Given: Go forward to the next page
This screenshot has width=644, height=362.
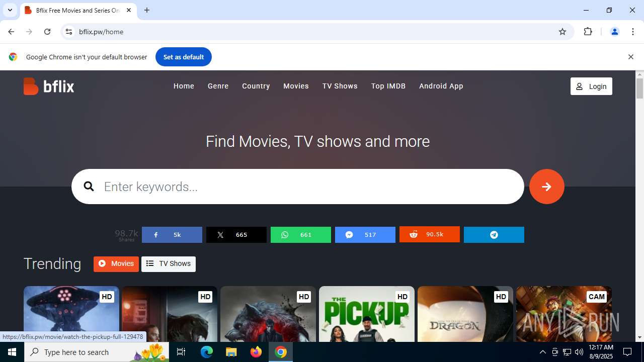Looking at the screenshot, I should (x=29, y=32).
